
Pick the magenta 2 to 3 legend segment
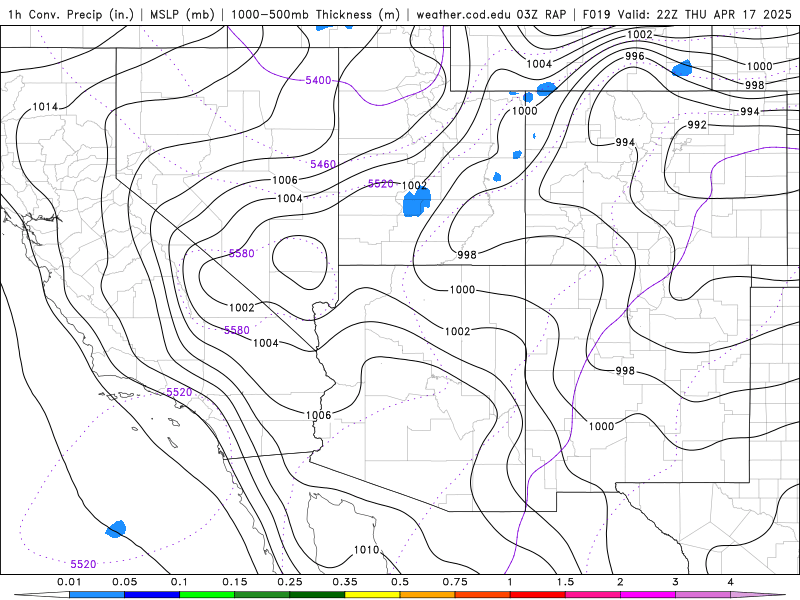click(647, 595)
